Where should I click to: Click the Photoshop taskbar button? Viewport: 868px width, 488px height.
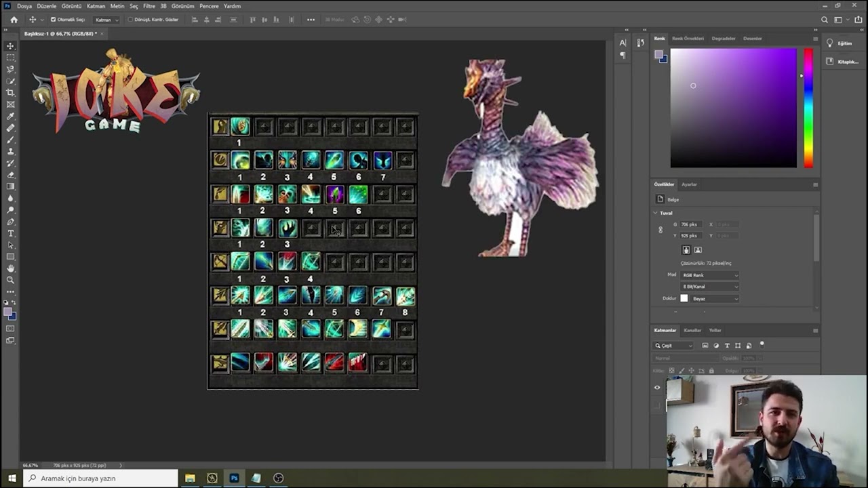click(x=234, y=478)
